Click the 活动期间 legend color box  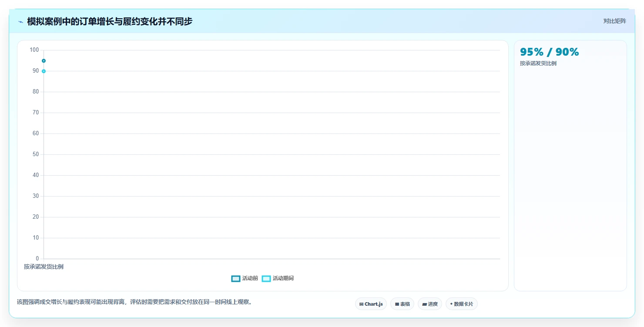tap(266, 279)
